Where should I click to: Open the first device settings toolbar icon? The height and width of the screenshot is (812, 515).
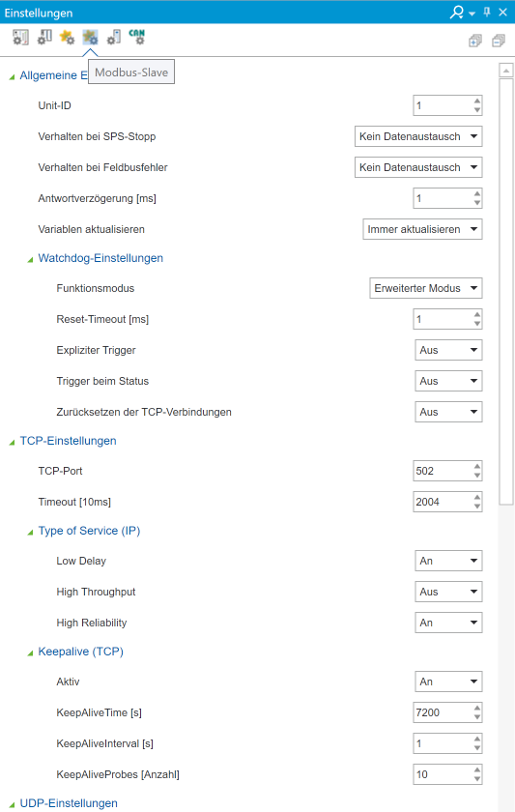click(x=20, y=38)
